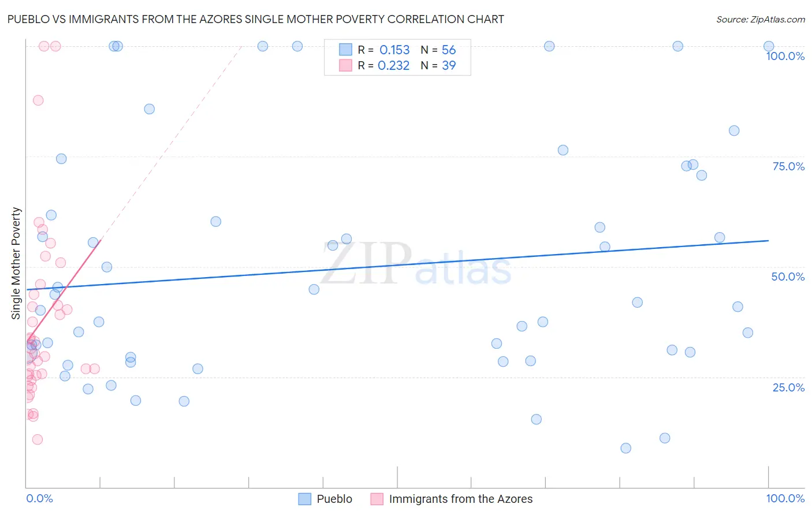
Task: Select the Pueblo legend label
Action: [334, 499]
